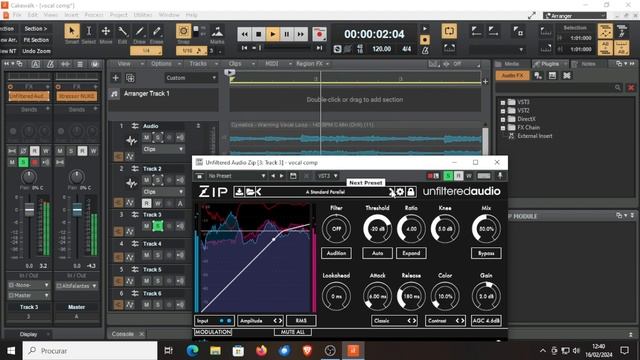Toggle the Snap to grid button
The width and height of the screenshot is (640, 360).
[183, 31]
